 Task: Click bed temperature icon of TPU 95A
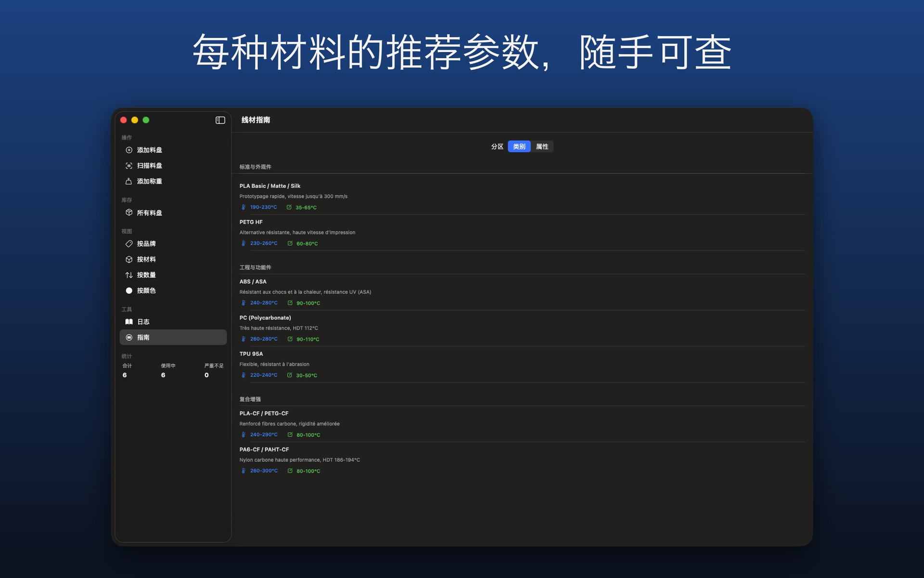(290, 375)
